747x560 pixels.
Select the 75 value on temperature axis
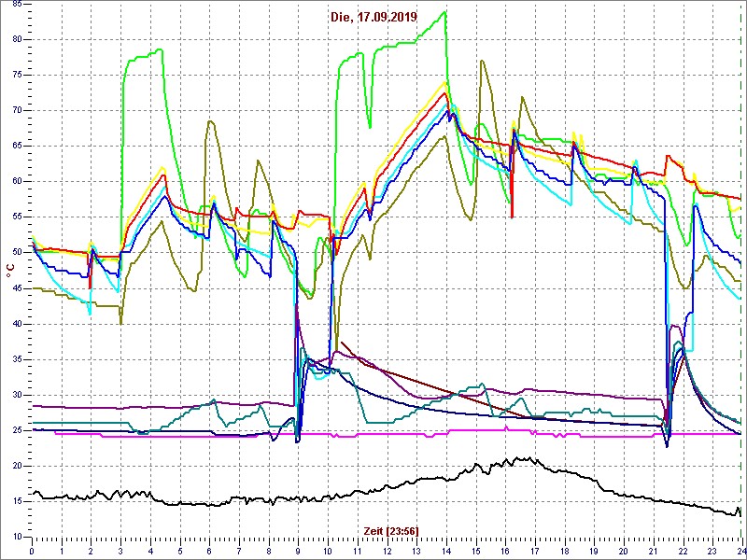pyautogui.click(x=16, y=76)
